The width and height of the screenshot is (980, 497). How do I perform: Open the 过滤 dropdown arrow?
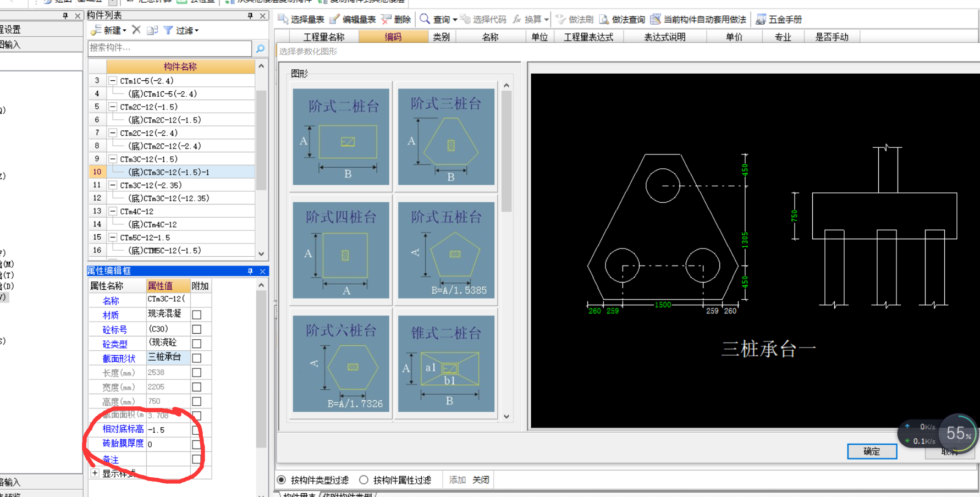(x=196, y=31)
